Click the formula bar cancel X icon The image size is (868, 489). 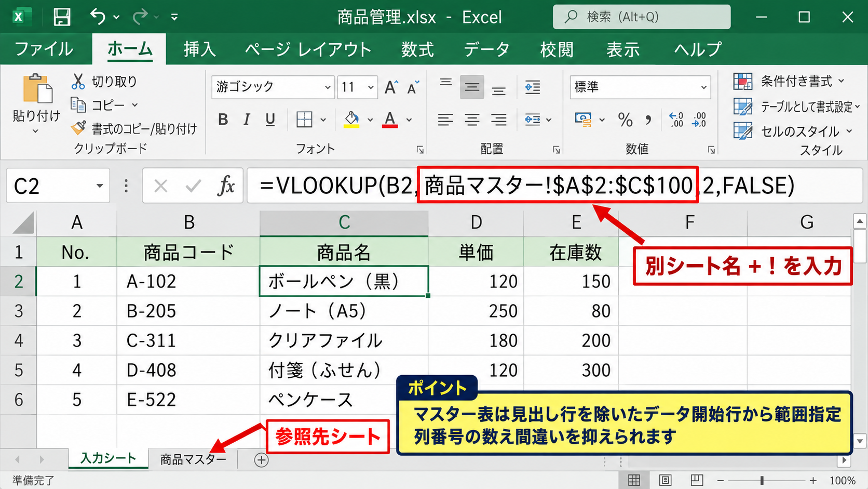pyautogui.click(x=161, y=186)
